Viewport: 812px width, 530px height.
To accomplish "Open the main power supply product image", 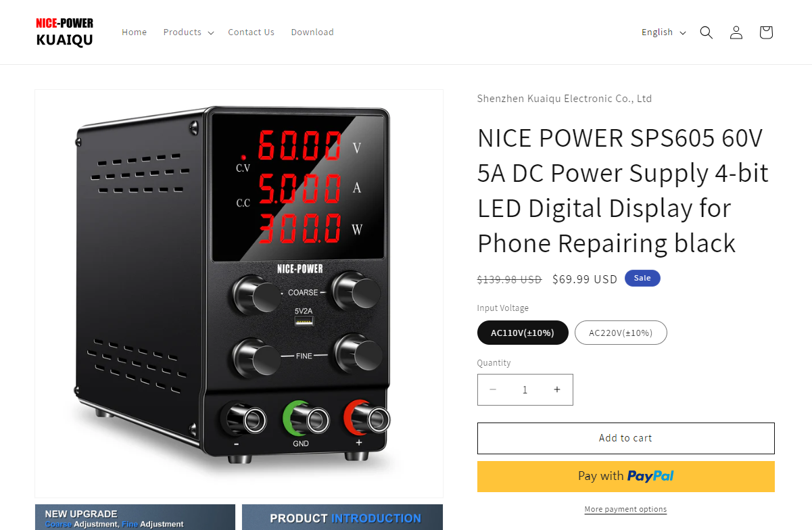I will point(239,293).
